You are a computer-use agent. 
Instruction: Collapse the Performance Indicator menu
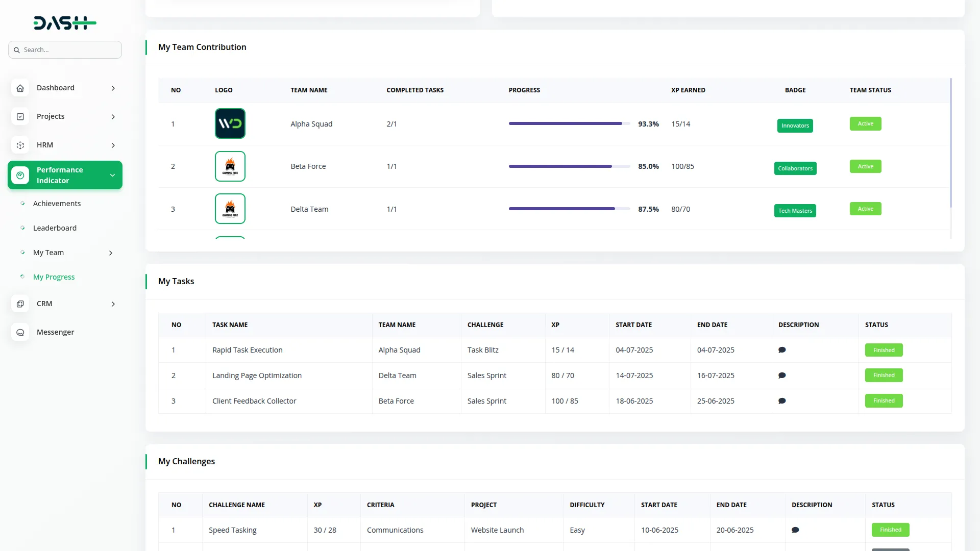pyautogui.click(x=112, y=176)
